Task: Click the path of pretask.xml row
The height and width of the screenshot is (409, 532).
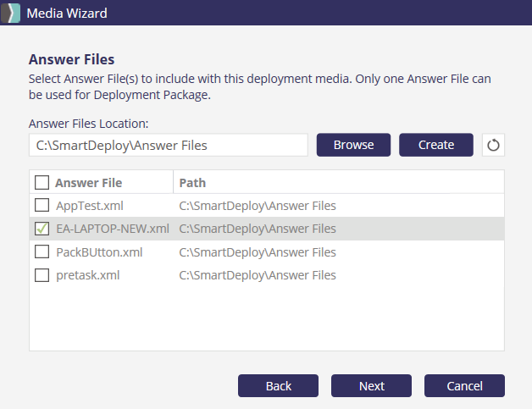Action: pyautogui.click(x=257, y=275)
